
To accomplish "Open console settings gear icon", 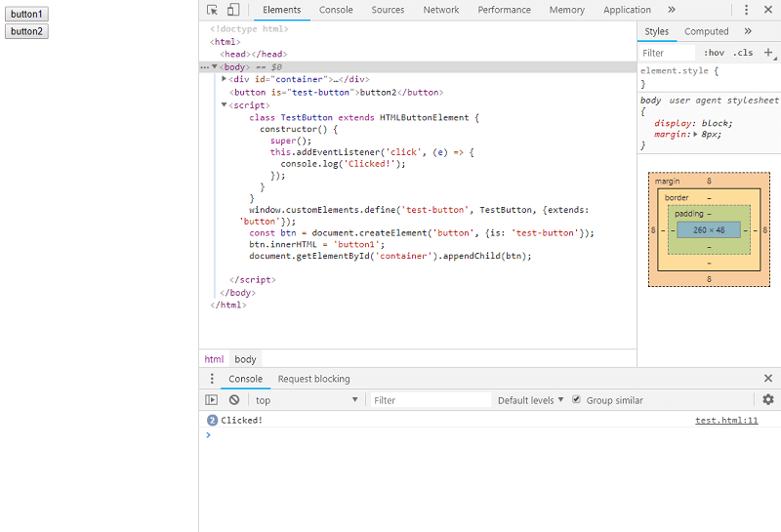I will 768,400.
